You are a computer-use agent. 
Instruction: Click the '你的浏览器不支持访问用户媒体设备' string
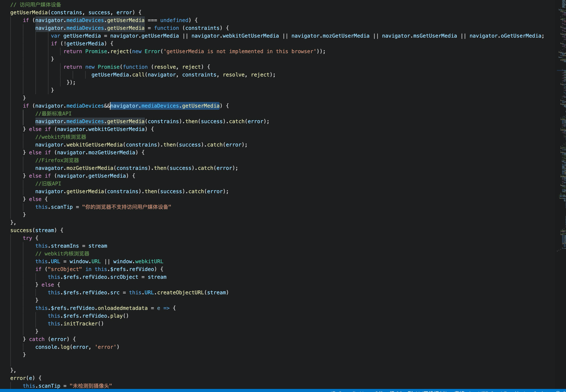pyautogui.click(x=126, y=207)
